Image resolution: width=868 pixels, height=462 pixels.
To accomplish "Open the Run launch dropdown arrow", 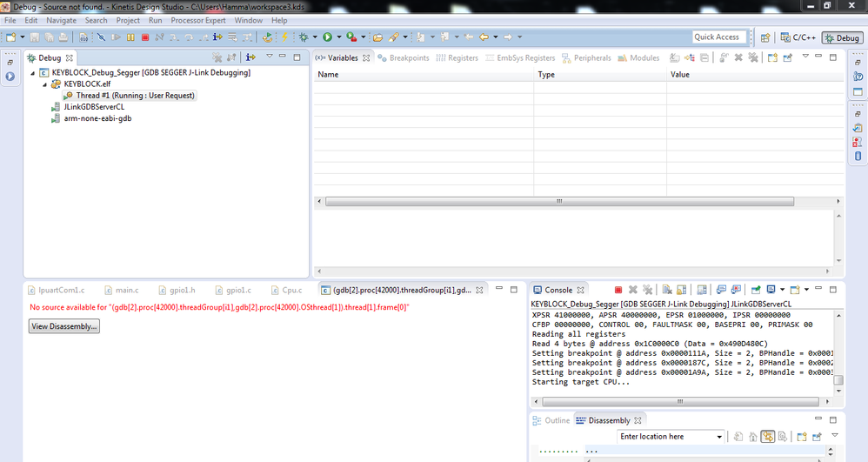I will coord(339,37).
